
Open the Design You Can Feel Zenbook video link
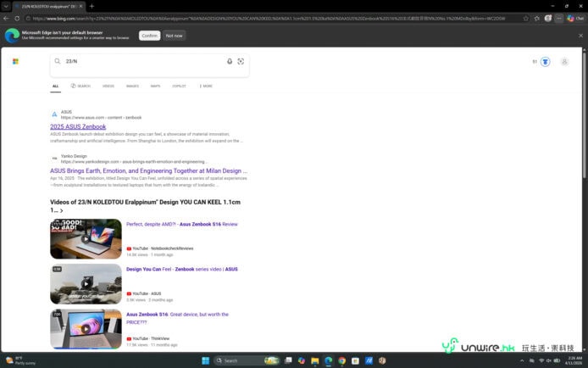(182, 270)
